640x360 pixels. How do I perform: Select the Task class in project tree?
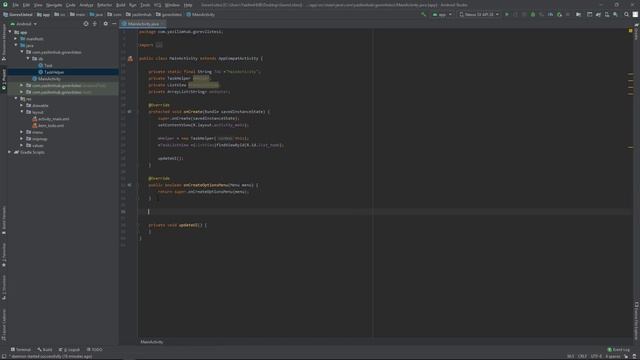[x=45, y=65]
